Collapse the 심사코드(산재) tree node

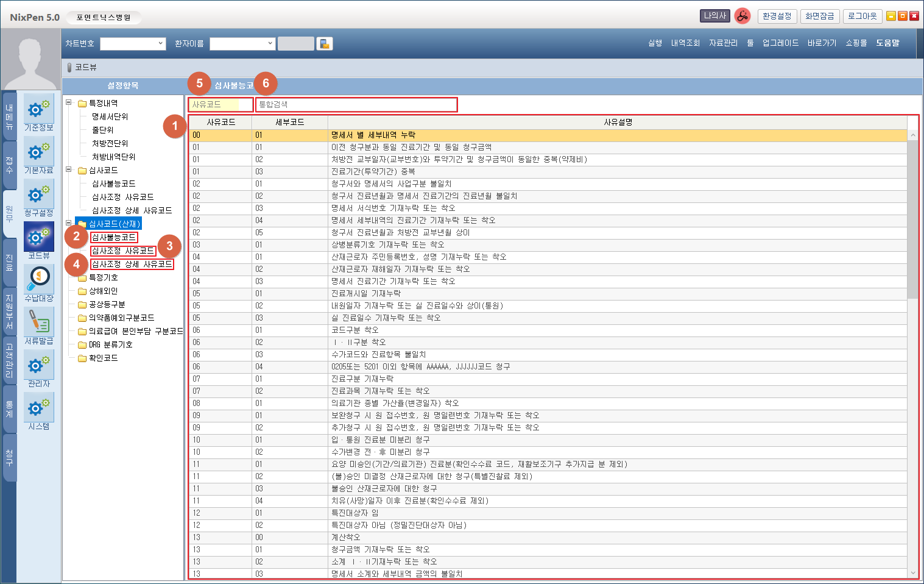[x=69, y=224]
